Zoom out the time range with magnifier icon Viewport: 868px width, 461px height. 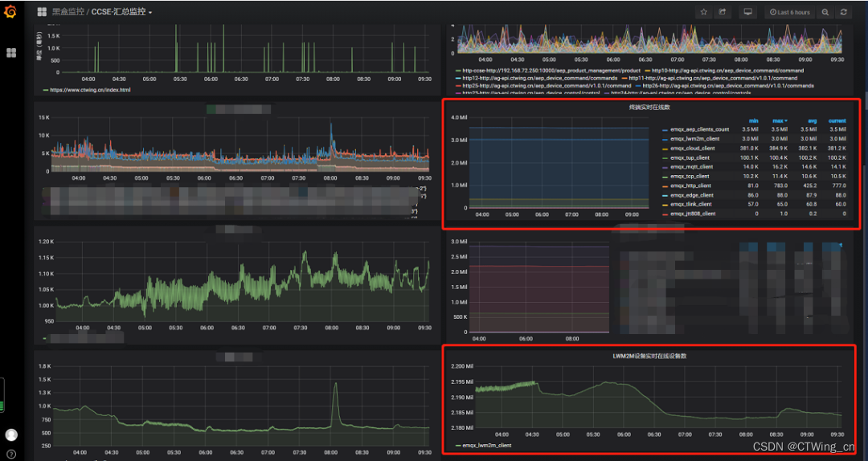(825, 12)
